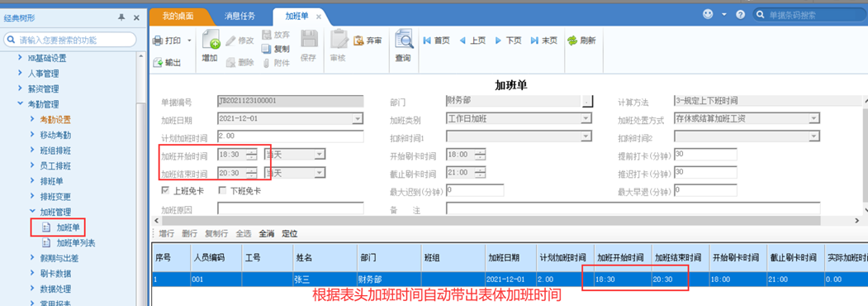868x306 pixels.
Task: Click 复制行 copy row button
Action: click(x=216, y=233)
